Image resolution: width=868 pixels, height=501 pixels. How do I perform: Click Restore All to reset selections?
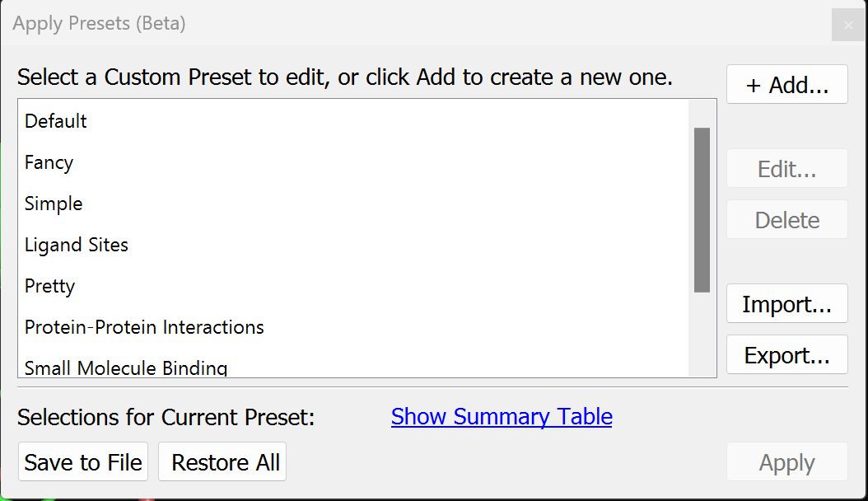pos(222,461)
